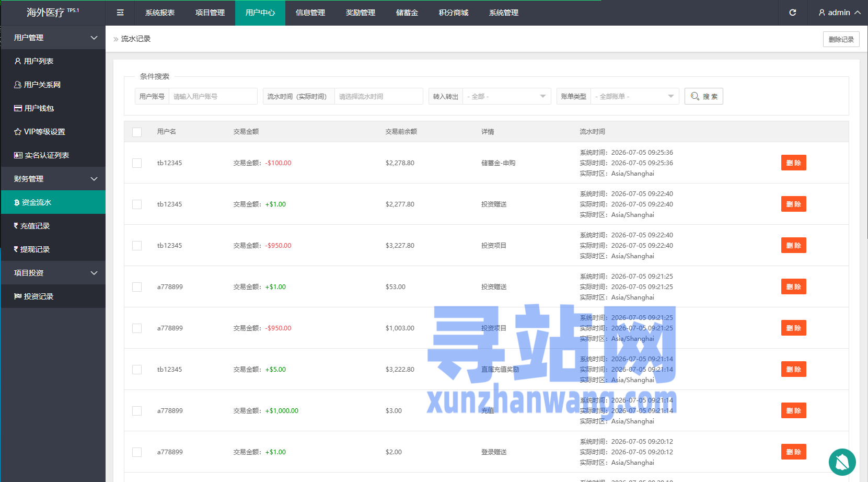
Task: Click the 删除记录 button
Action: (841, 39)
